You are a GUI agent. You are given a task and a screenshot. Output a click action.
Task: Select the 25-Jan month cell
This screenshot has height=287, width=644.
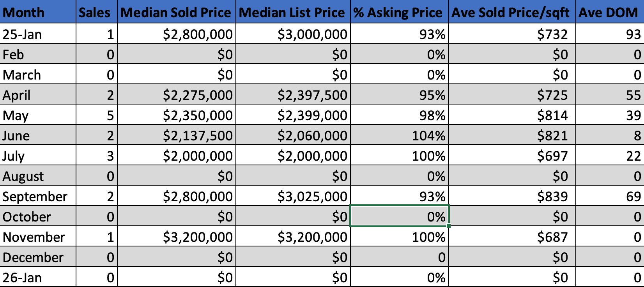coord(38,34)
